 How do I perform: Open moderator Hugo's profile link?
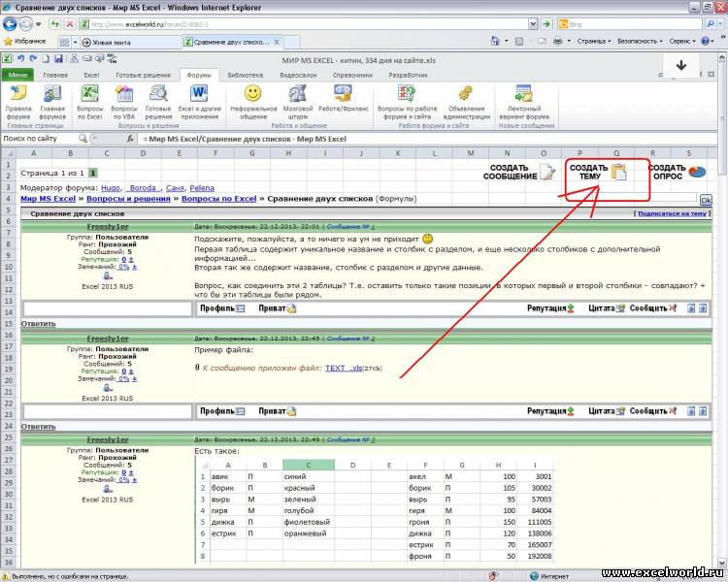click(x=111, y=188)
